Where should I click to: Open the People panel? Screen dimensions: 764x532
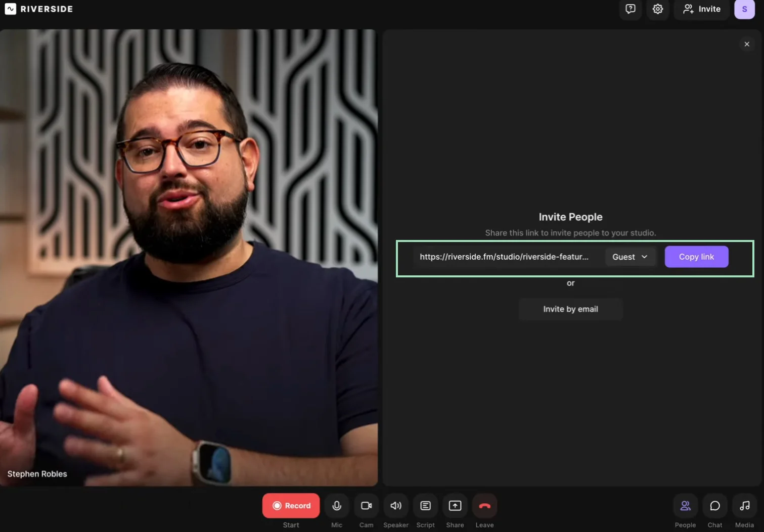tap(685, 505)
